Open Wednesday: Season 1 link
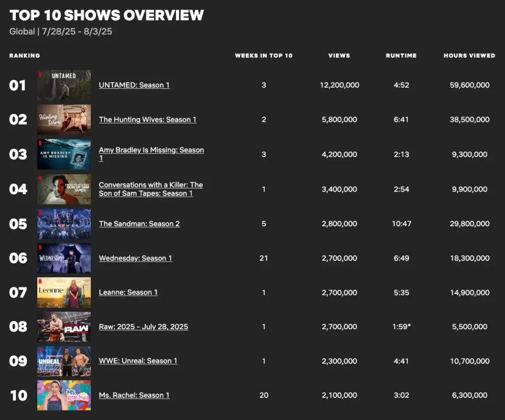Viewport: 505px width, 420px height. coord(135,258)
